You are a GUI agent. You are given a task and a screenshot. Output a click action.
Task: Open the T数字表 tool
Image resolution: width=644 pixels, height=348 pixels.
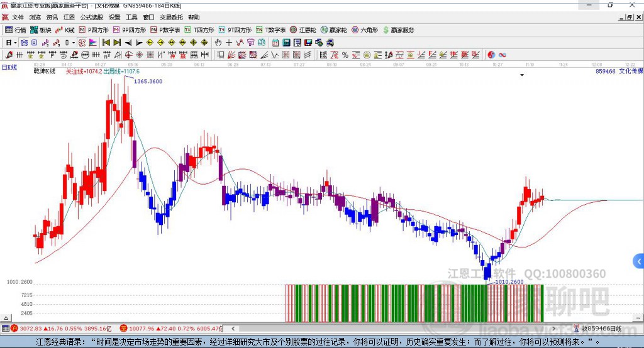270,30
